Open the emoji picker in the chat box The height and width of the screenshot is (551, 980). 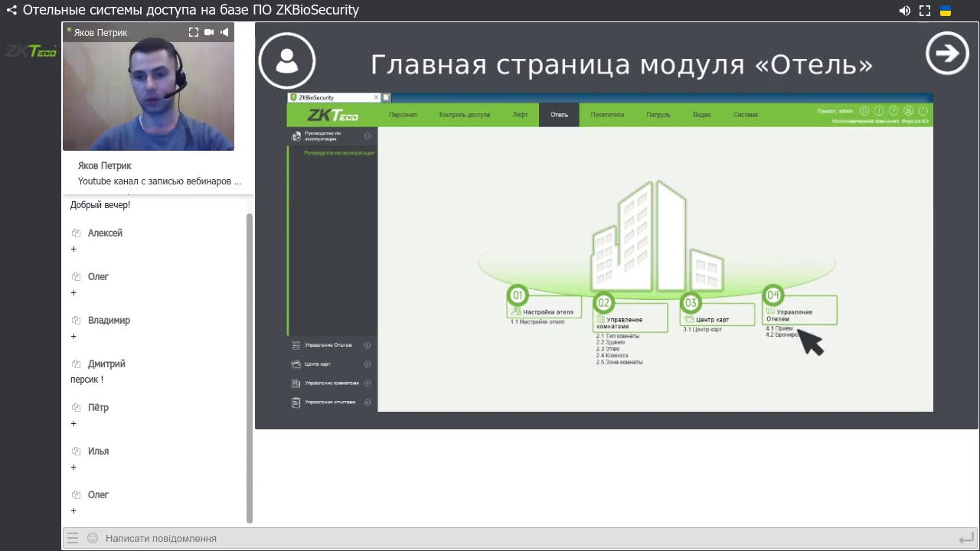click(x=93, y=538)
